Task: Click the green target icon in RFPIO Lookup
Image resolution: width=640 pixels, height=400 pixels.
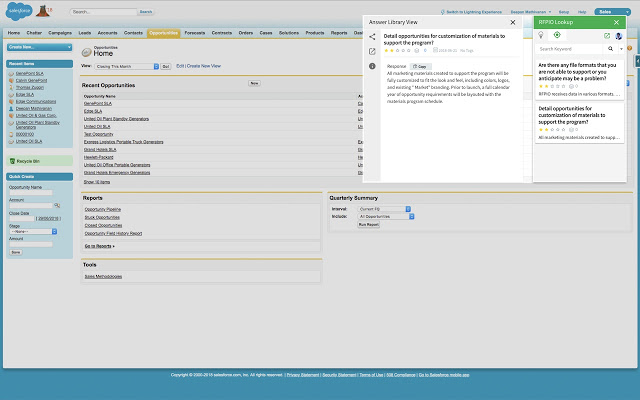Action: tap(557, 35)
